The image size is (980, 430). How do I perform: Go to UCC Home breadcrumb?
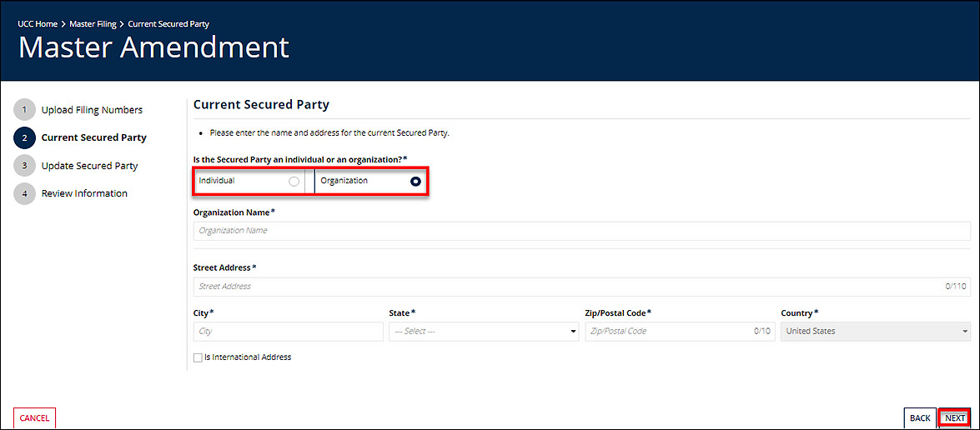click(x=38, y=24)
